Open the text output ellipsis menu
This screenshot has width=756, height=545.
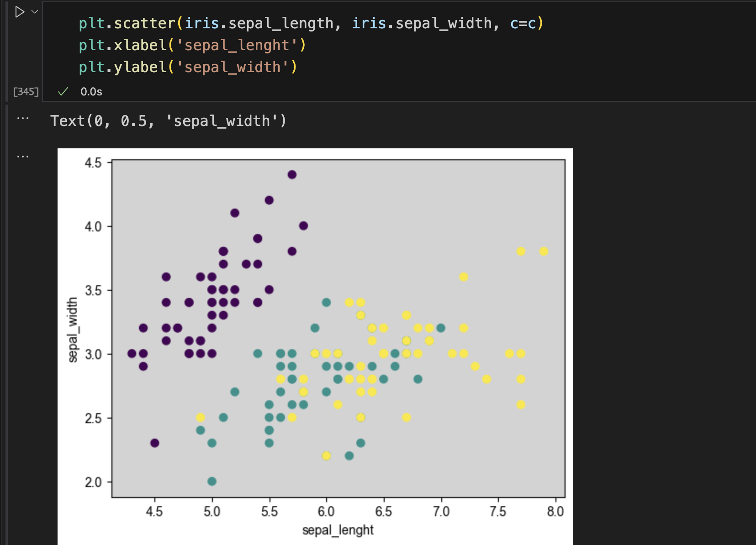coord(23,119)
